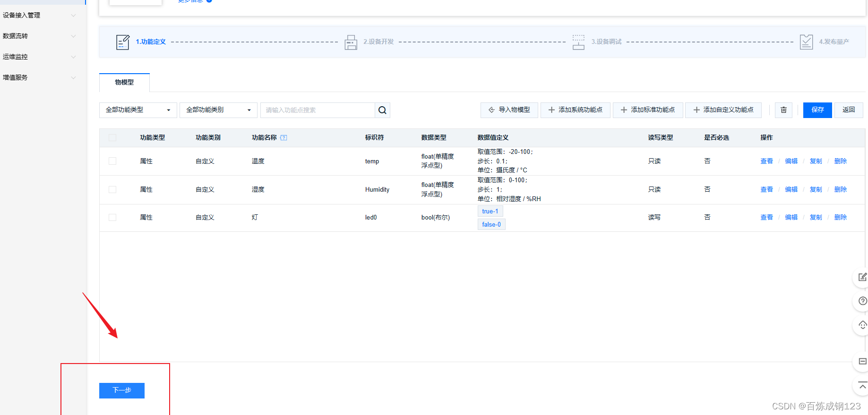This screenshot has width=868, height=415.
Task: Click the 读写 cell in 灯 row
Action: (654, 217)
